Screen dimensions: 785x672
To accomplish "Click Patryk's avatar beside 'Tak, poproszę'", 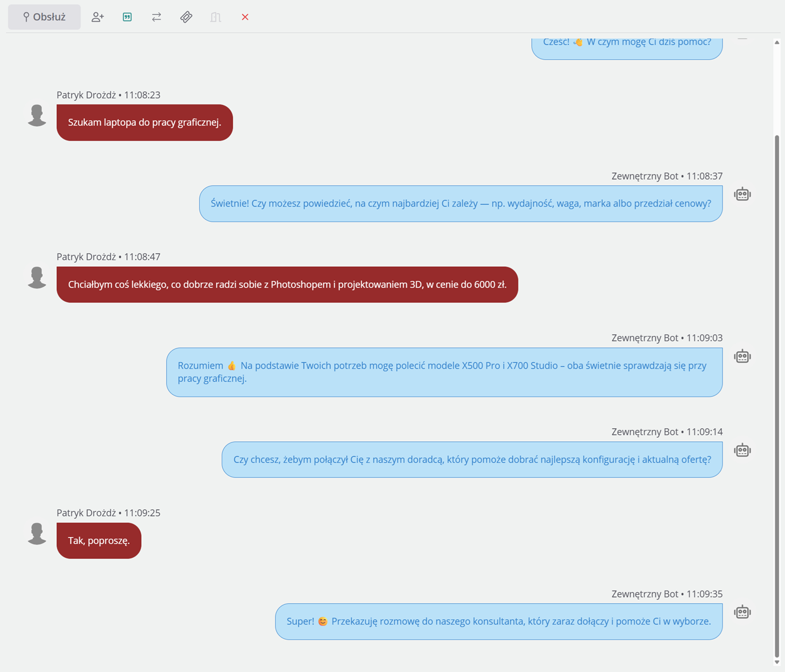I will coord(37,534).
